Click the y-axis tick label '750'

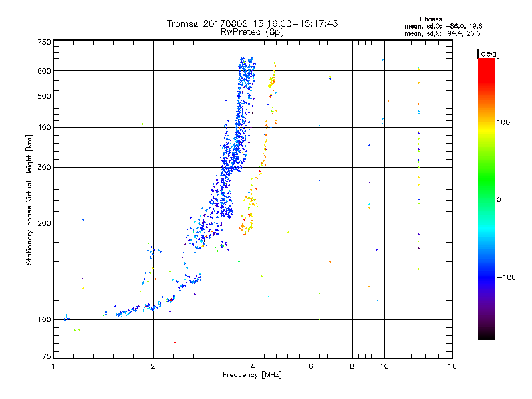click(x=44, y=42)
